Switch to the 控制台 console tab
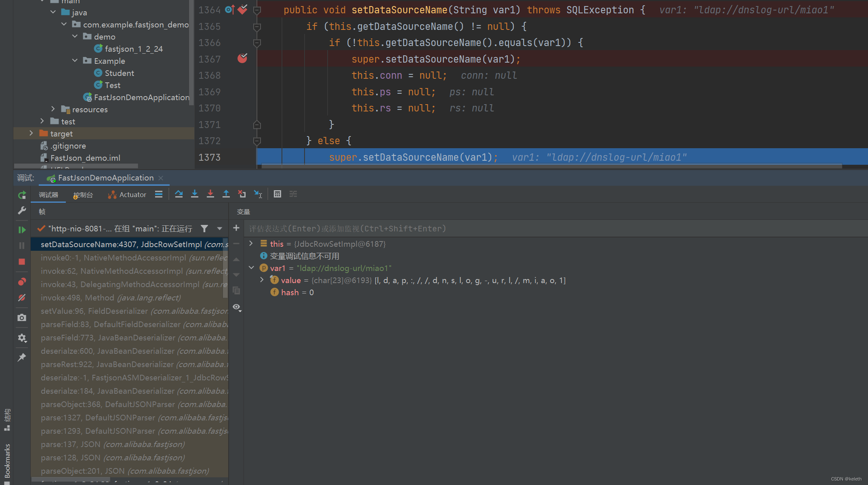The image size is (868, 485). point(83,195)
